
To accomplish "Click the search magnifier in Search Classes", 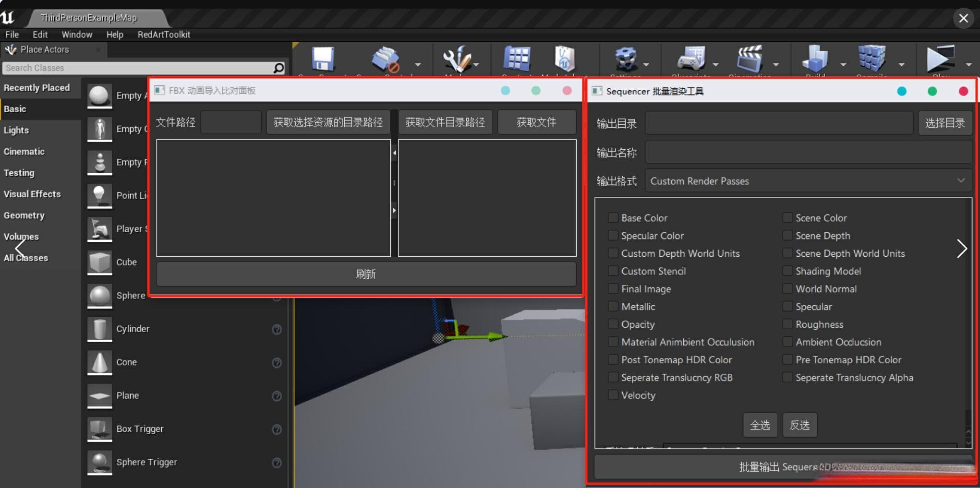I will point(278,68).
